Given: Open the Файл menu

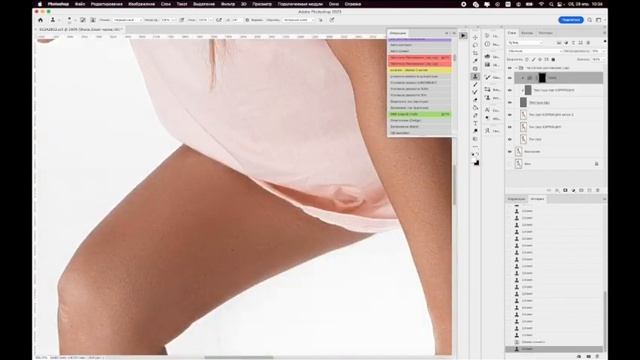Looking at the screenshot, I should pos(80,4).
